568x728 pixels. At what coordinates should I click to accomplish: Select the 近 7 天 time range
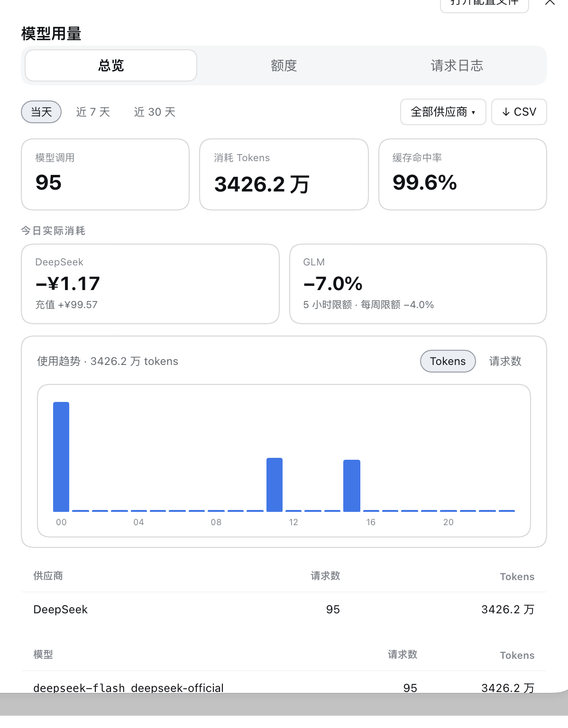pos(93,112)
